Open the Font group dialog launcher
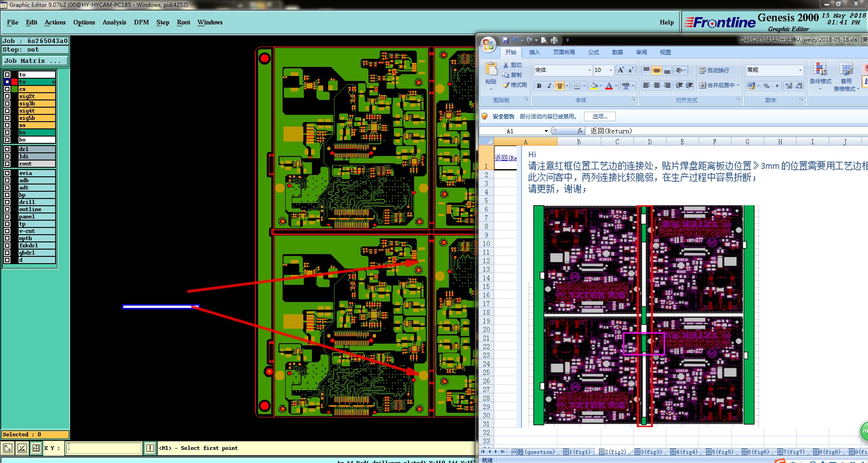Image resolution: width=868 pixels, height=463 pixels. [633, 99]
